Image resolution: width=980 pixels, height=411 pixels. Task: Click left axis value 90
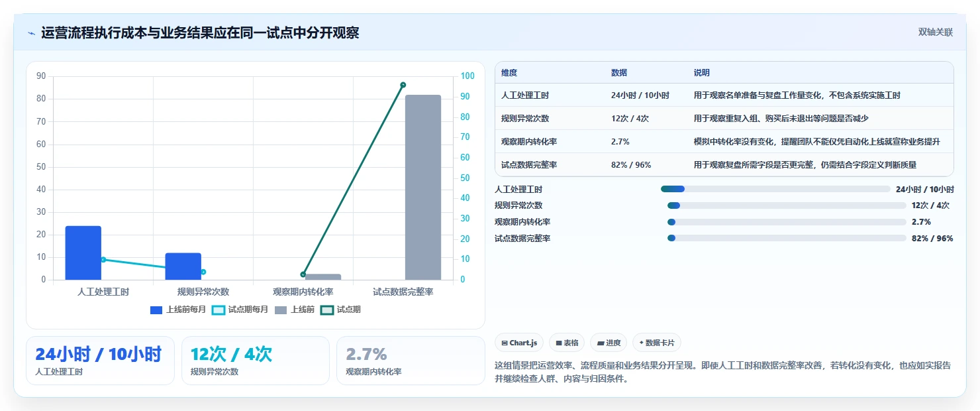tap(41, 76)
